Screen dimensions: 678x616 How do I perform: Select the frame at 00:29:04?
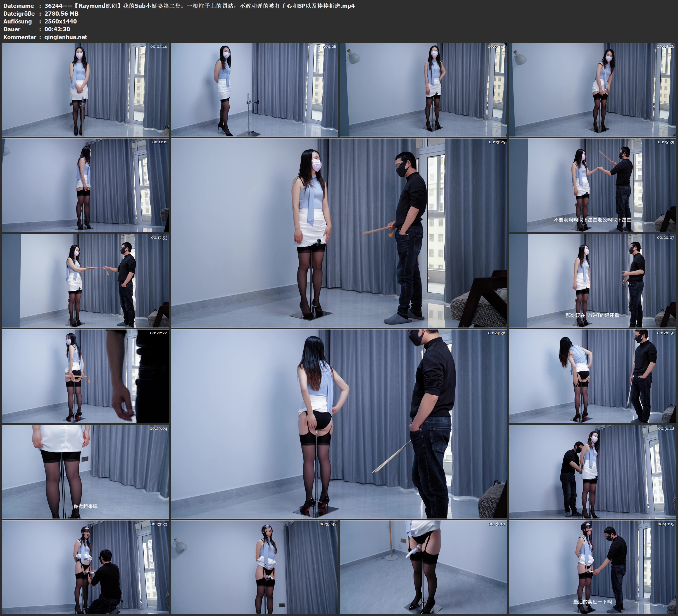point(85,472)
